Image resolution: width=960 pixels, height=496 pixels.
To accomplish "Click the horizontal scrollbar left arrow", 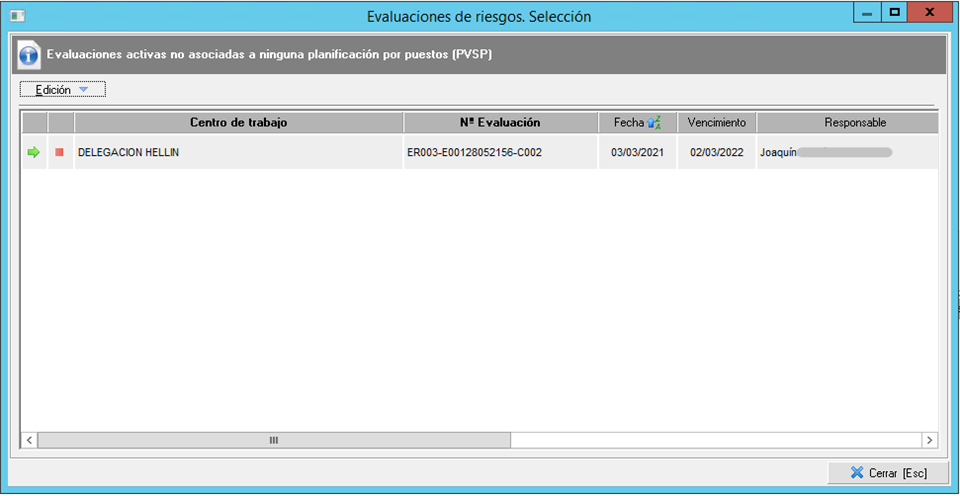I will pyautogui.click(x=29, y=440).
